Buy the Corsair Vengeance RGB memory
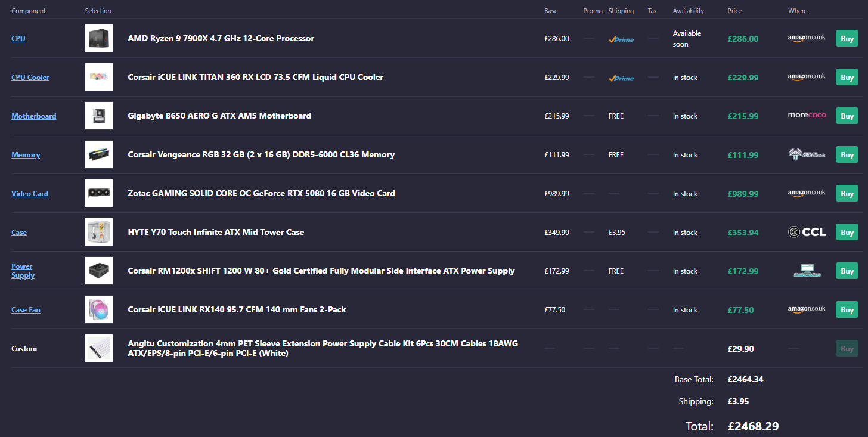 pos(847,154)
